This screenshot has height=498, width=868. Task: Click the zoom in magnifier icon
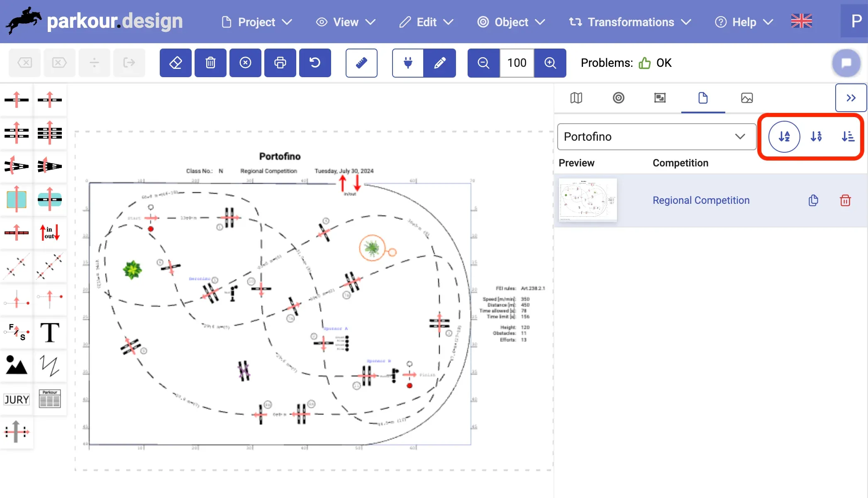pos(550,63)
